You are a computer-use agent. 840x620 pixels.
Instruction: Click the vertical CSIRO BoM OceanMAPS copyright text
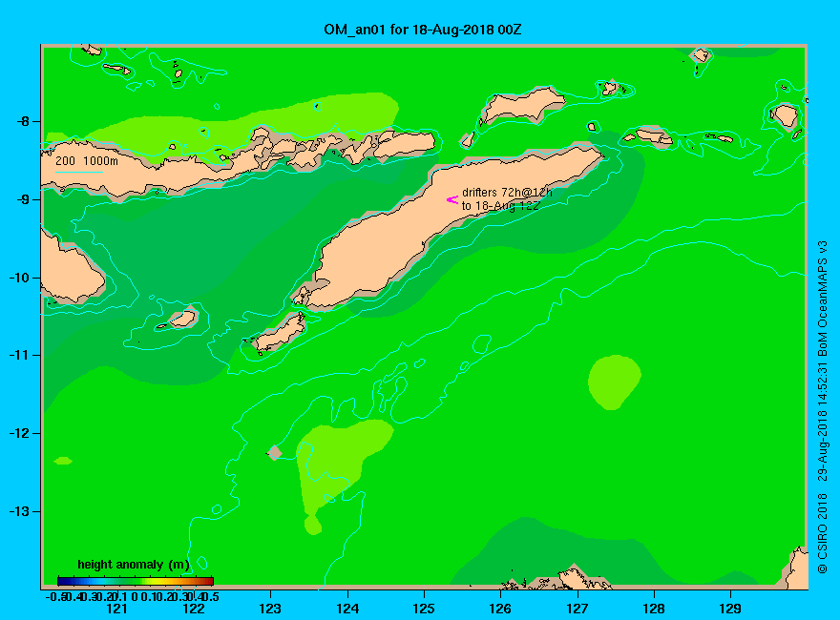click(822, 407)
